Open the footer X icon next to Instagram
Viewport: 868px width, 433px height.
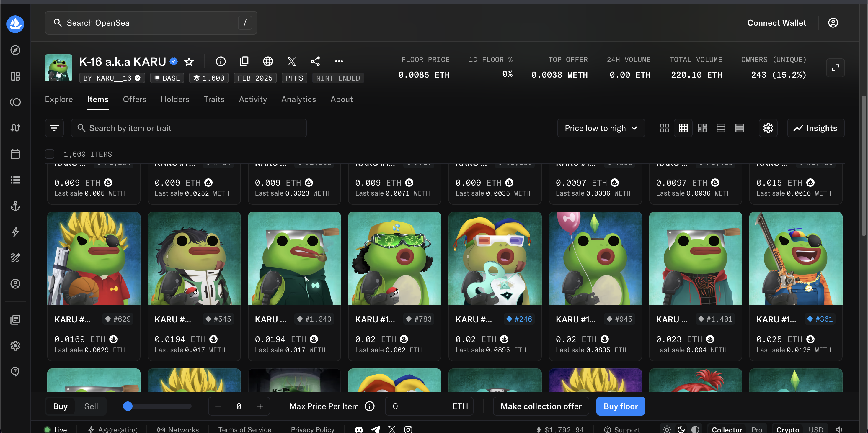pyautogui.click(x=391, y=429)
